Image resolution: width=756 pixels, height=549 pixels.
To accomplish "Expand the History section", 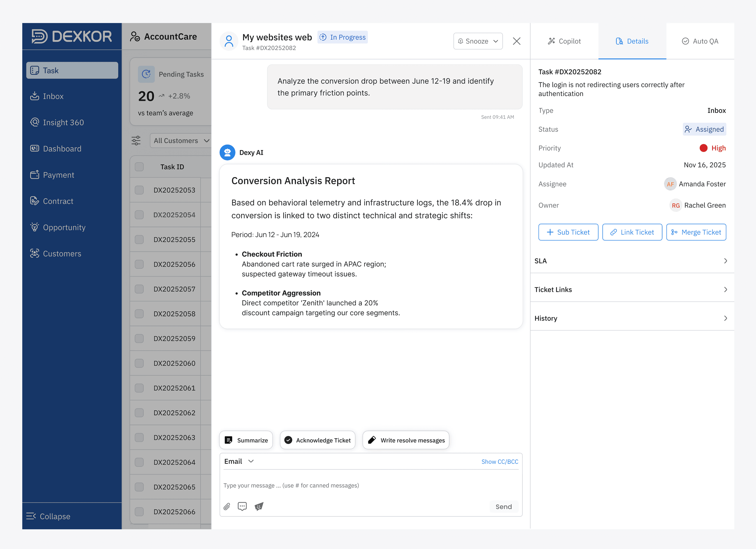I will pos(632,318).
